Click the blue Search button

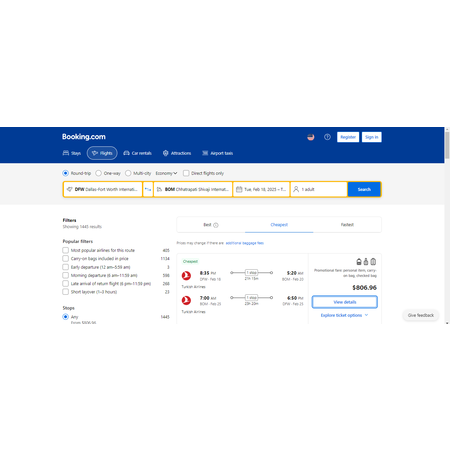(364, 189)
